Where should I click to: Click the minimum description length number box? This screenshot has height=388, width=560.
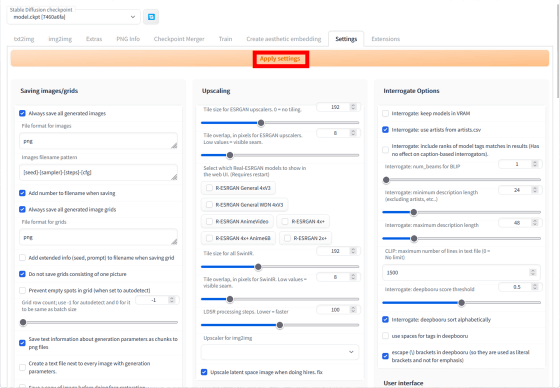pos(520,190)
